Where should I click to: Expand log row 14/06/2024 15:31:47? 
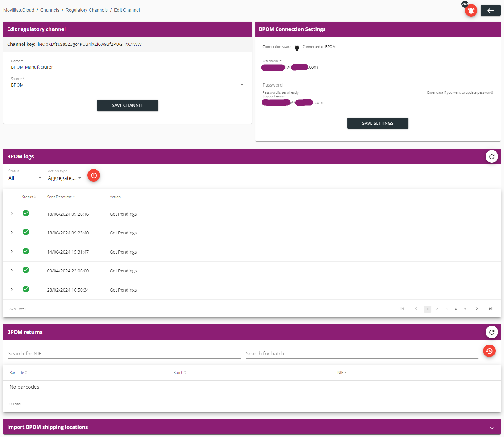pos(12,251)
